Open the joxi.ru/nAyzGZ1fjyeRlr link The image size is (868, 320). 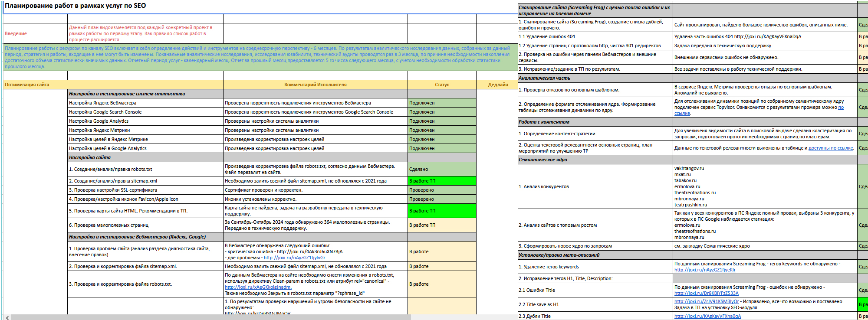tap(705, 270)
